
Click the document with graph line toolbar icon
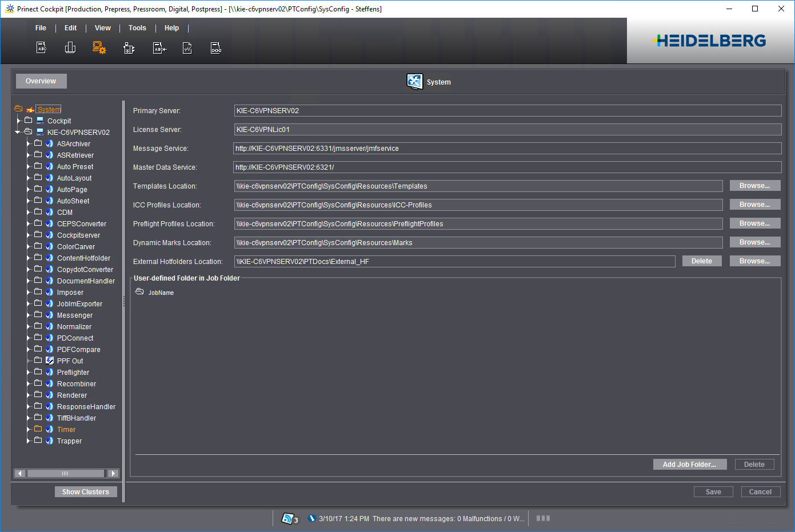187,49
